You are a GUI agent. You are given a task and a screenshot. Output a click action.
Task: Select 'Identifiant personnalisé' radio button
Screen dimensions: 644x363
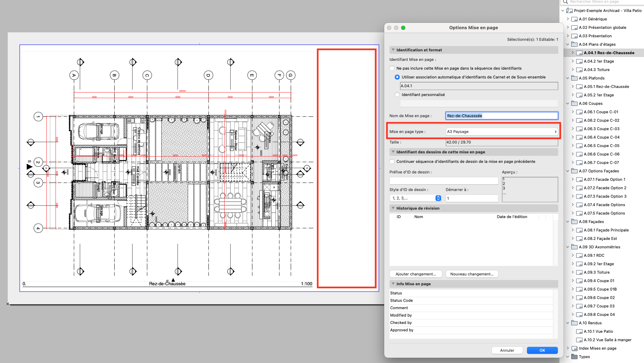397,95
